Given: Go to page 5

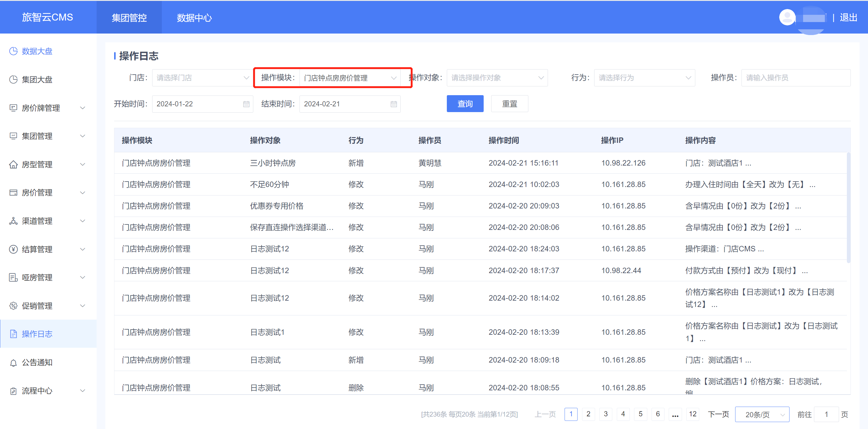Looking at the screenshot, I should [640, 414].
